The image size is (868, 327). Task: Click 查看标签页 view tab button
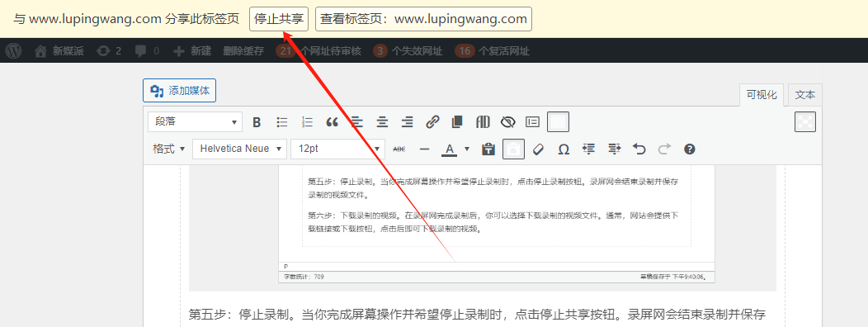423,19
